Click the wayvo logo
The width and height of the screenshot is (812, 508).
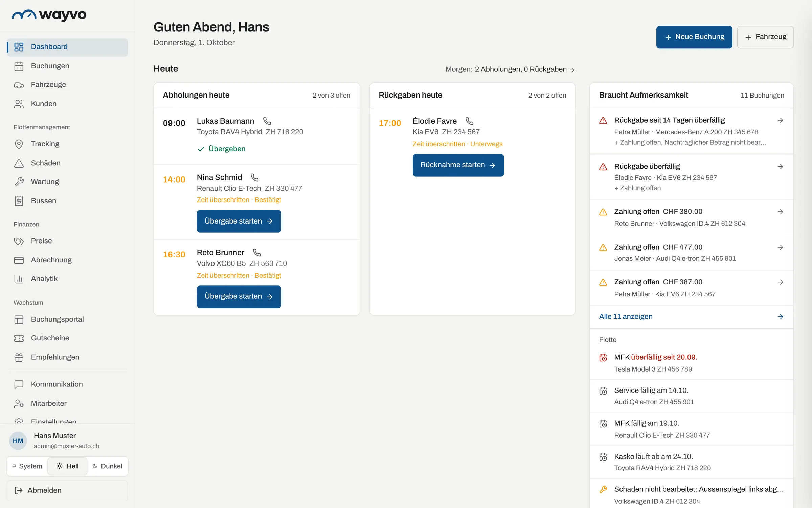(49, 15)
